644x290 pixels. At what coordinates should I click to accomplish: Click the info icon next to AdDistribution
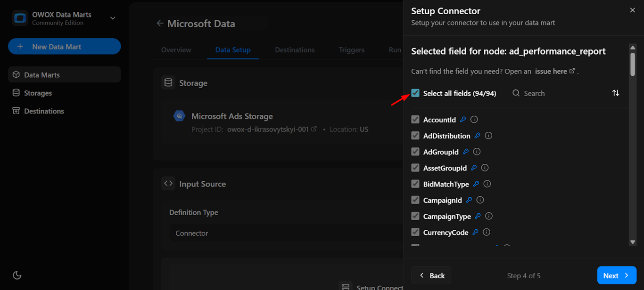489,136
